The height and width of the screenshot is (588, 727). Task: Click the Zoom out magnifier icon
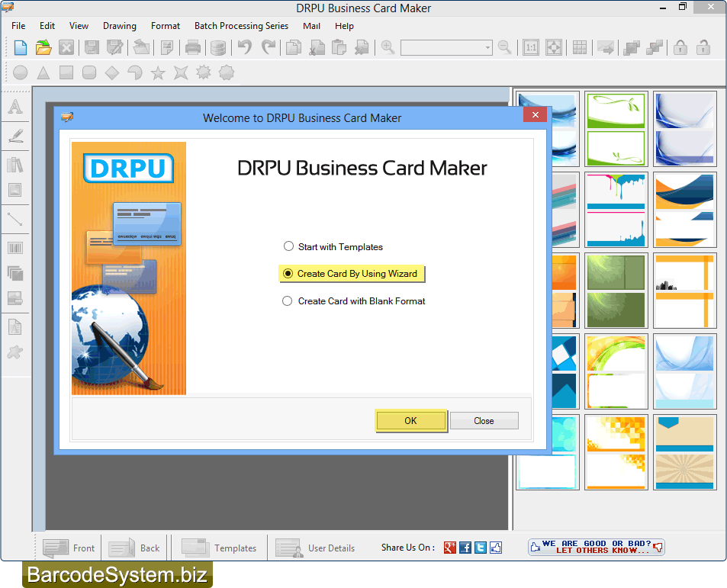pyautogui.click(x=504, y=47)
